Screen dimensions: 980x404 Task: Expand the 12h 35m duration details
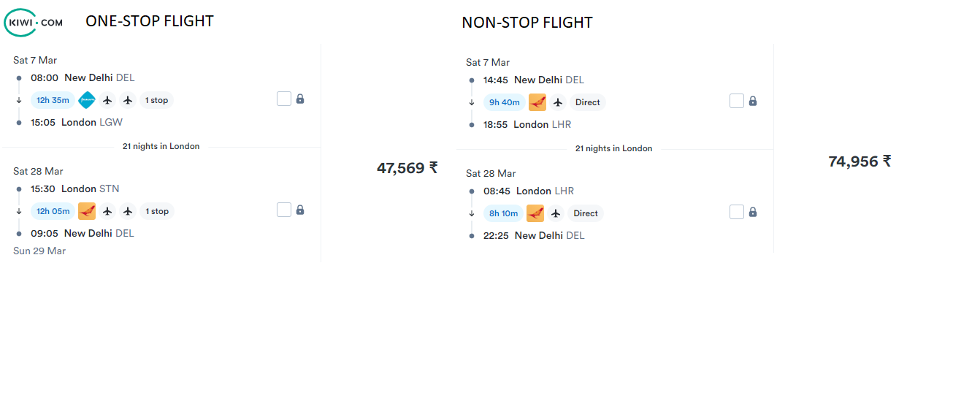[53, 100]
